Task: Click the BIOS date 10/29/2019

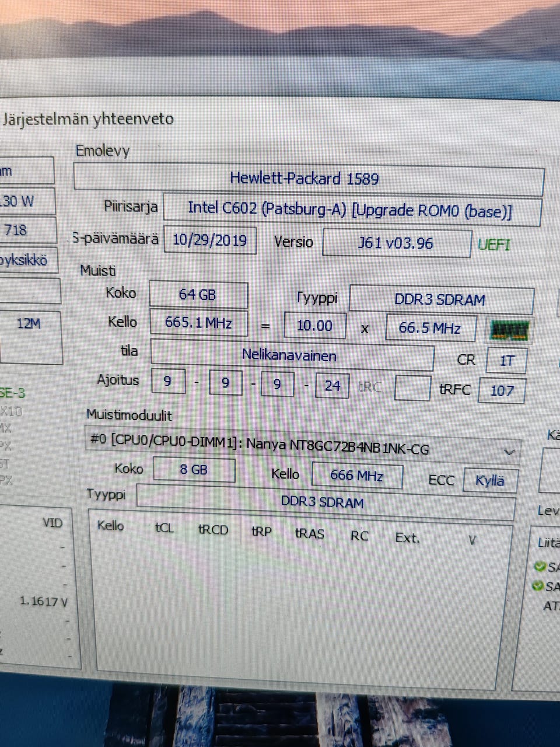Action: coord(209,240)
